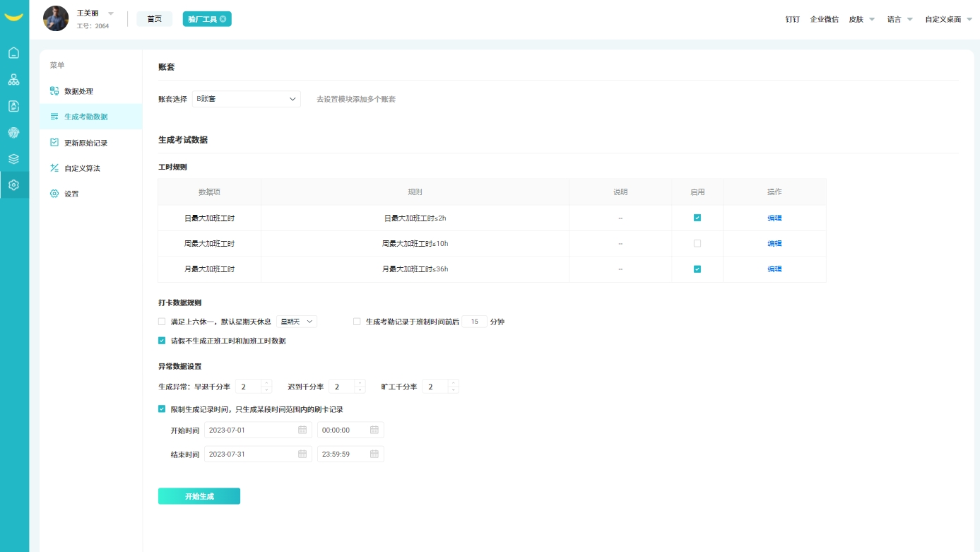Click the clock picker icon next to 23:59:59
The image size is (980, 552).
coord(374,454)
